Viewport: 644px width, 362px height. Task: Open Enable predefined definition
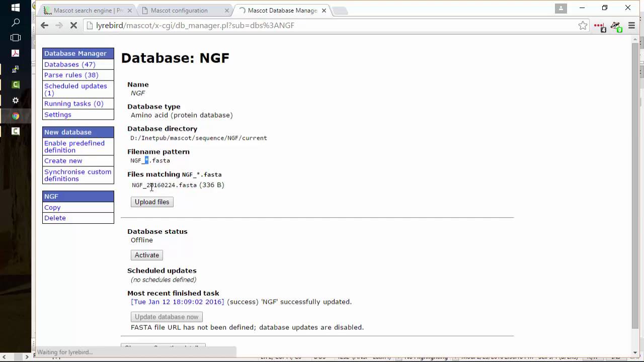[x=74, y=146]
